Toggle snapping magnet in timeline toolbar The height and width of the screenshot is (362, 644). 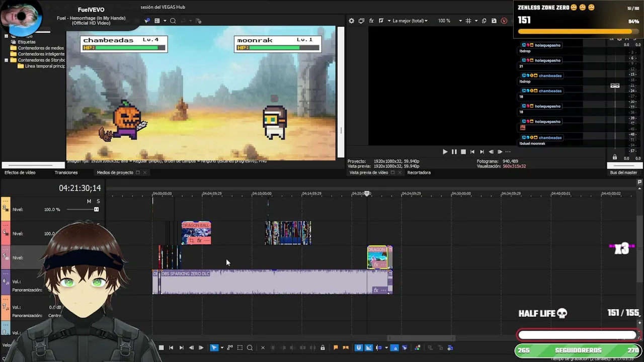pyautogui.click(x=359, y=347)
